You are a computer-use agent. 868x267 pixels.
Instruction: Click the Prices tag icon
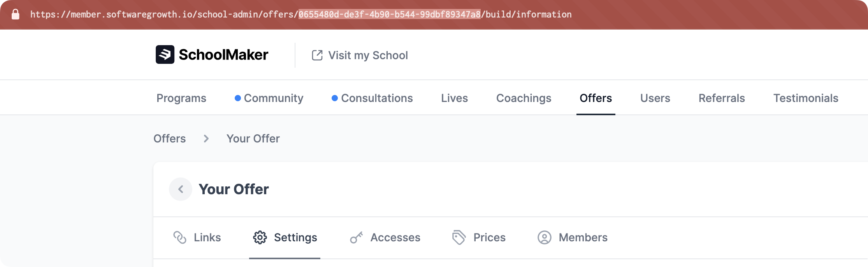(459, 237)
